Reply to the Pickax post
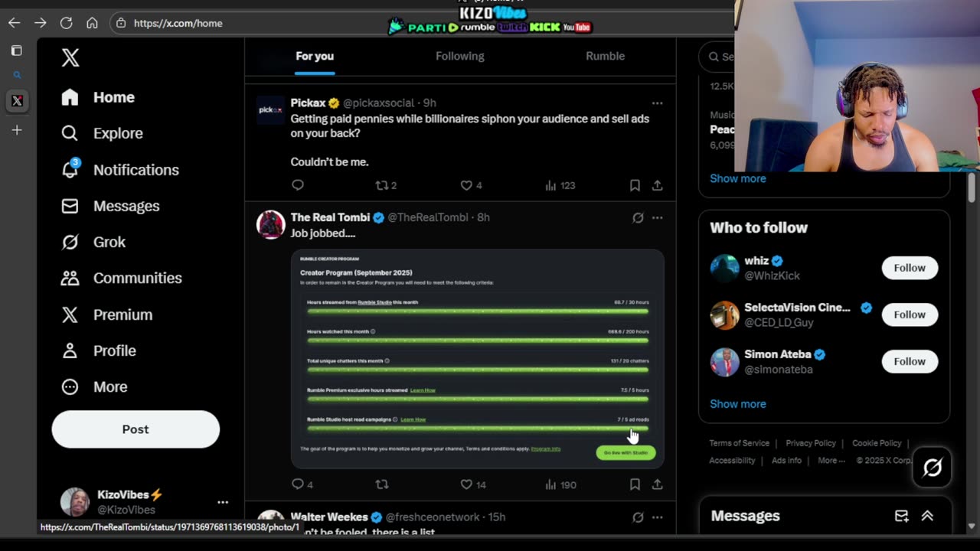This screenshot has height=551, width=980. click(x=298, y=185)
